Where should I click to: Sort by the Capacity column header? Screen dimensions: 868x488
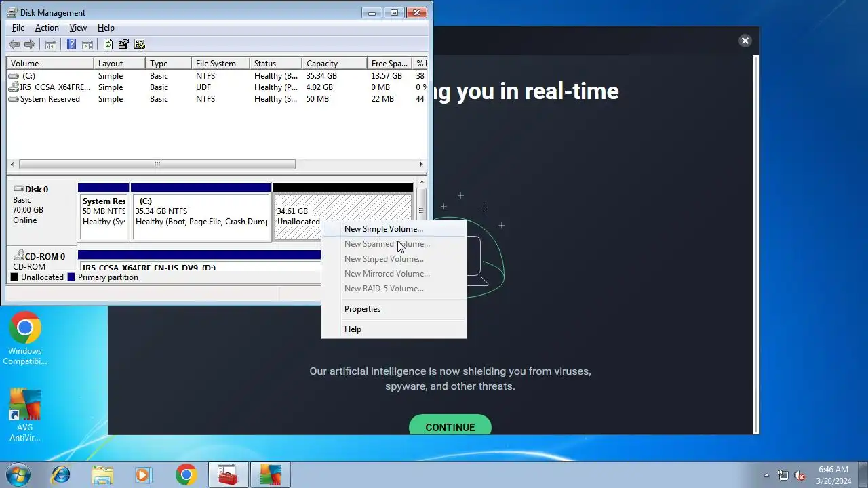click(x=334, y=64)
